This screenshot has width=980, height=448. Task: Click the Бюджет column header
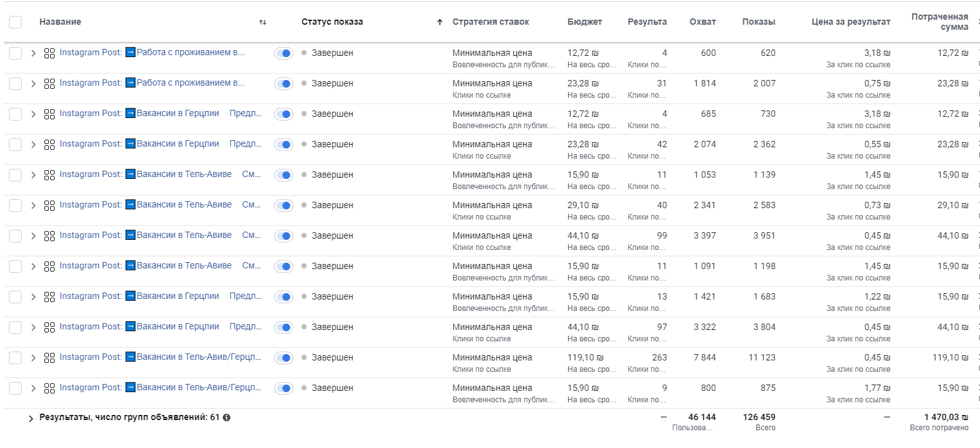[584, 22]
